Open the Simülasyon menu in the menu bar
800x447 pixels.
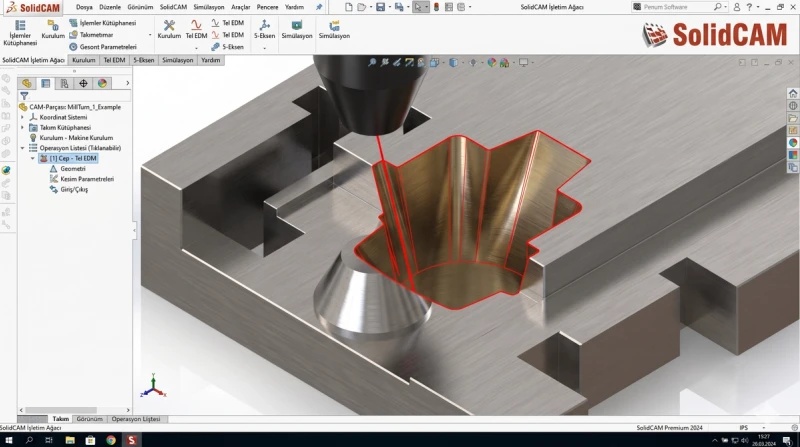tap(209, 7)
